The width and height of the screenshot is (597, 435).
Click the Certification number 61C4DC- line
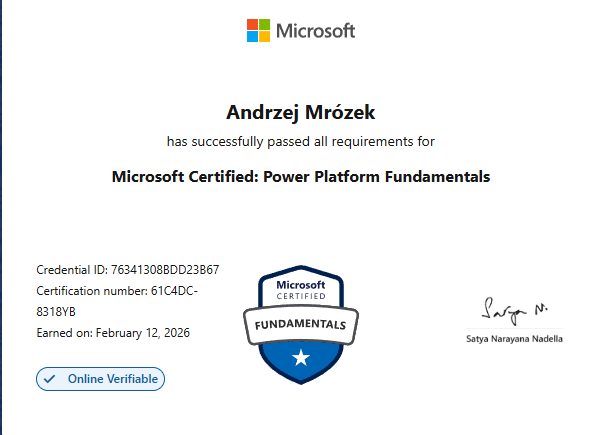pos(117,291)
